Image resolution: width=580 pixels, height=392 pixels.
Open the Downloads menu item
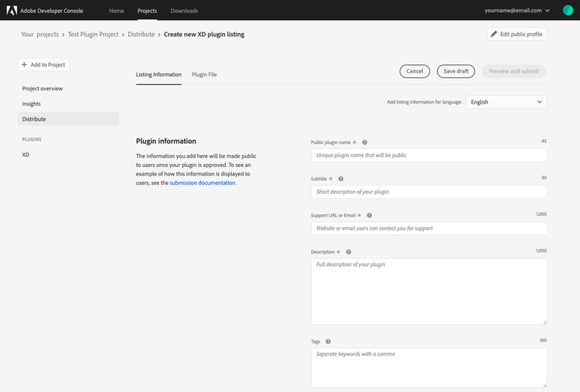click(x=184, y=11)
